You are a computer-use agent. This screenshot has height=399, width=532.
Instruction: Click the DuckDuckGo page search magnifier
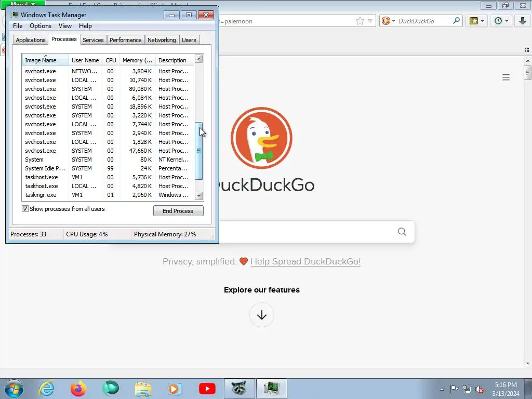(402, 232)
